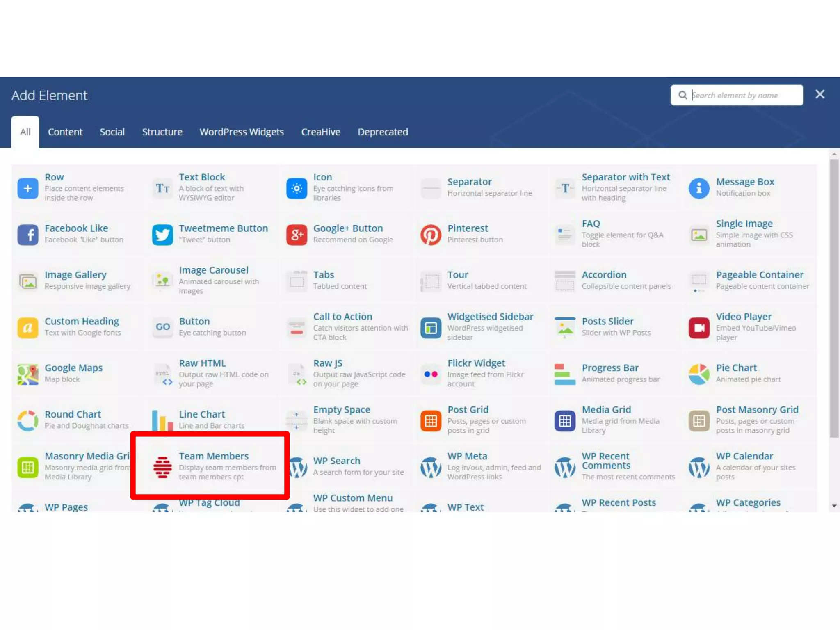Click scrollbar down arrow in element list
The image size is (840, 630).
point(834,506)
